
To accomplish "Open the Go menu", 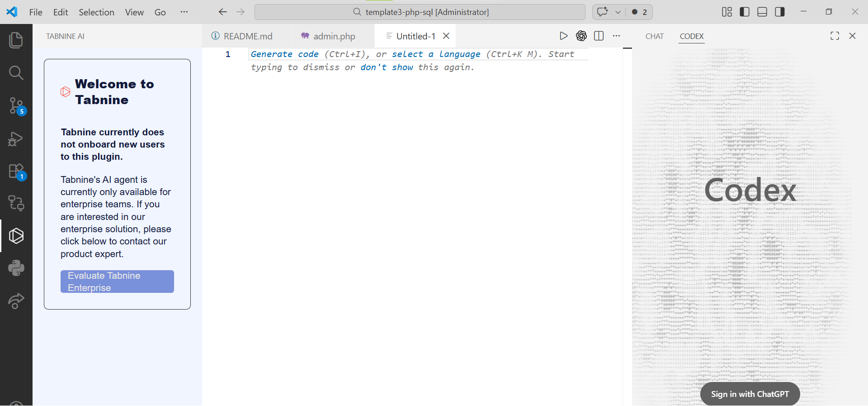I will coord(160,12).
